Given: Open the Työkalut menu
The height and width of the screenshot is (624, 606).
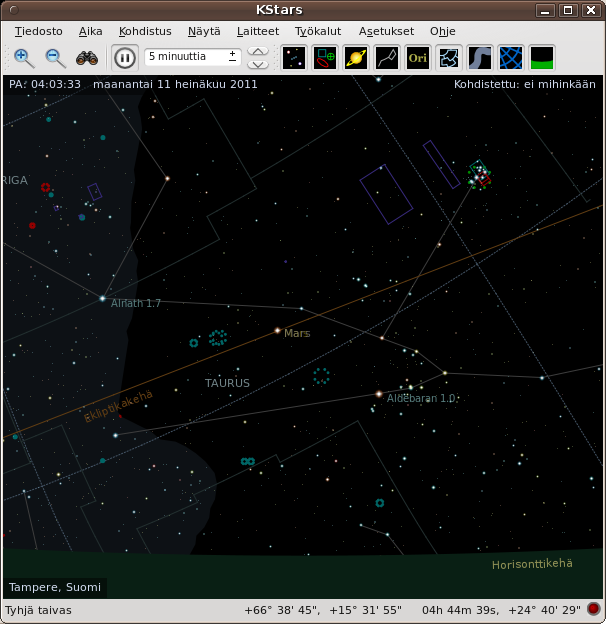Looking at the screenshot, I should point(318,31).
